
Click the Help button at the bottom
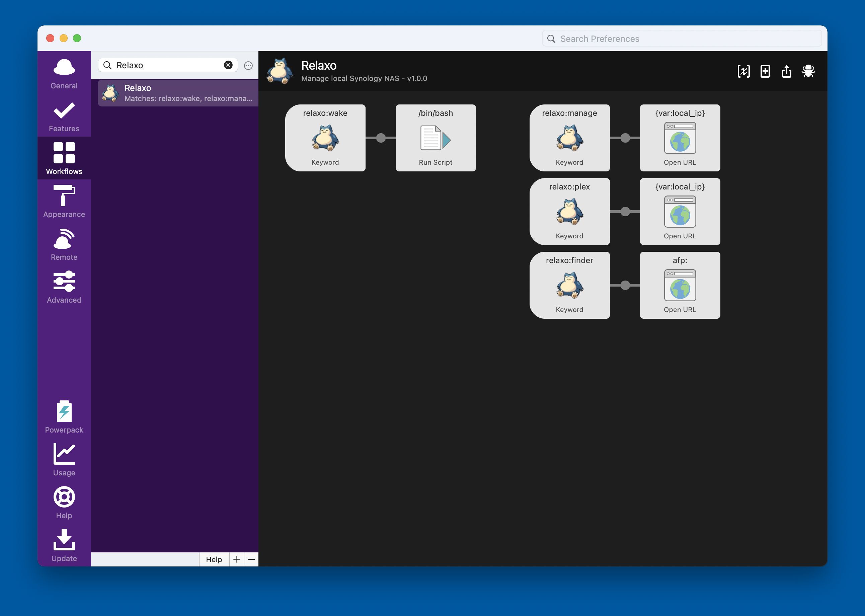[x=214, y=559]
